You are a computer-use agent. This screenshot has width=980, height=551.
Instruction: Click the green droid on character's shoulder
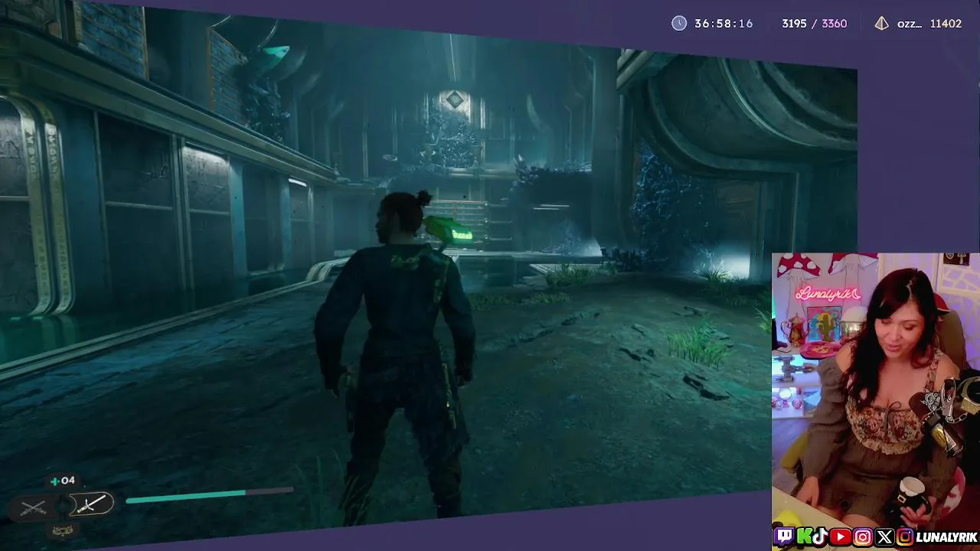pyautogui.click(x=449, y=230)
